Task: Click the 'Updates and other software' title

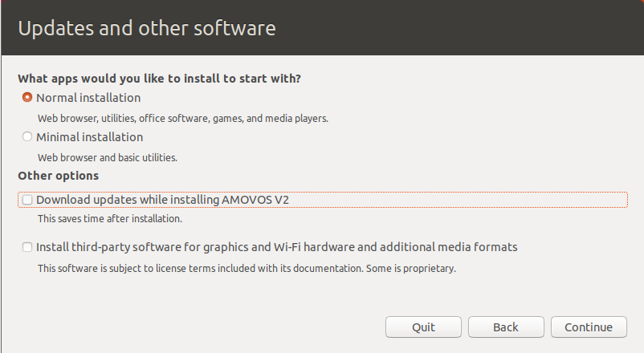Action: coord(147,28)
